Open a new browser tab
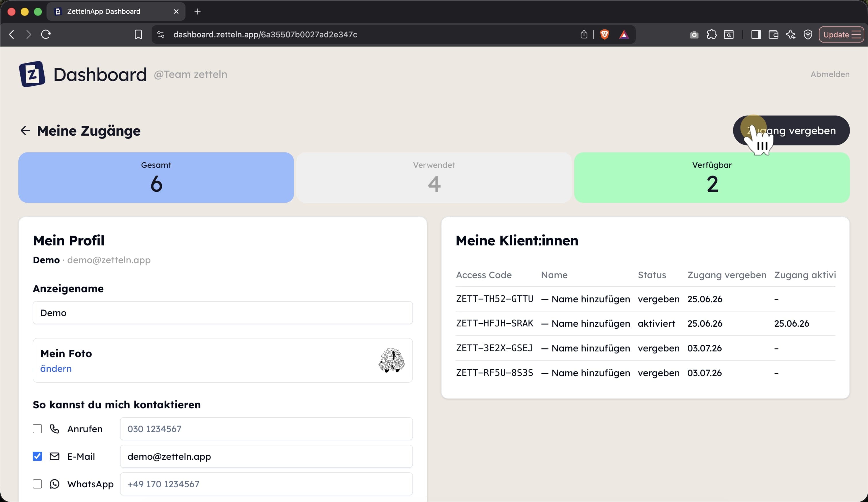 [x=197, y=11]
